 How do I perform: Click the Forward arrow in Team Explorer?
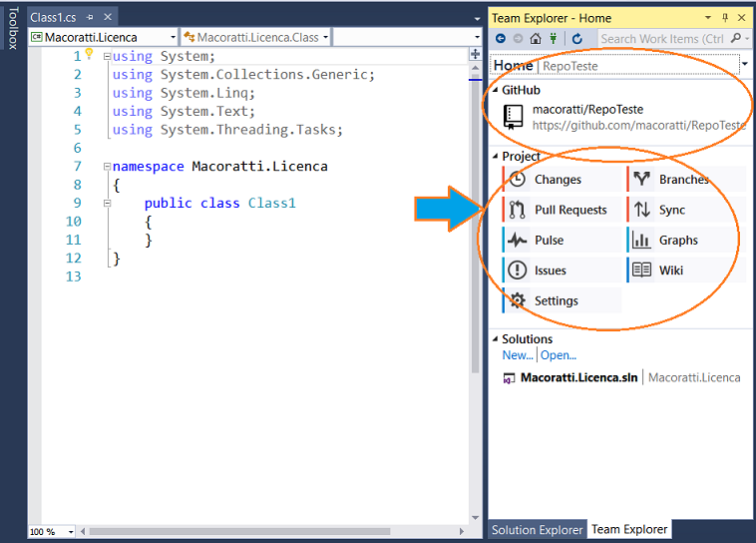tap(518, 38)
